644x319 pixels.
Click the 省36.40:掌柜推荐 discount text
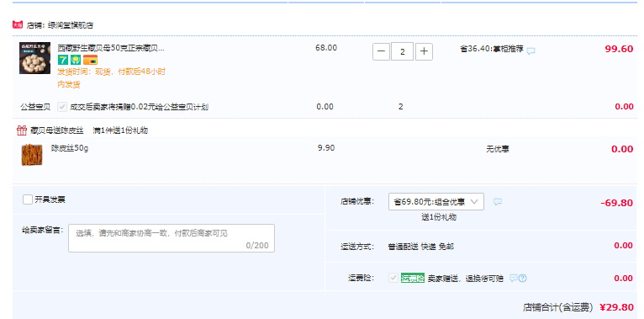[x=492, y=50]
